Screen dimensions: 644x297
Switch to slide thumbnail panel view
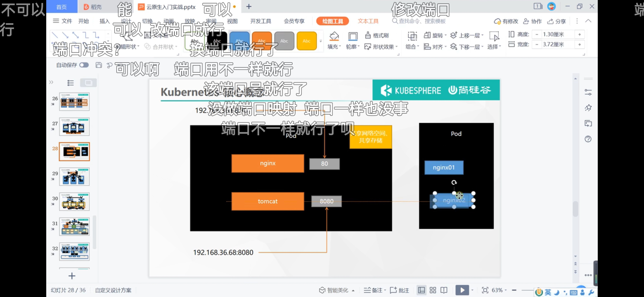[x=88, y=83]
